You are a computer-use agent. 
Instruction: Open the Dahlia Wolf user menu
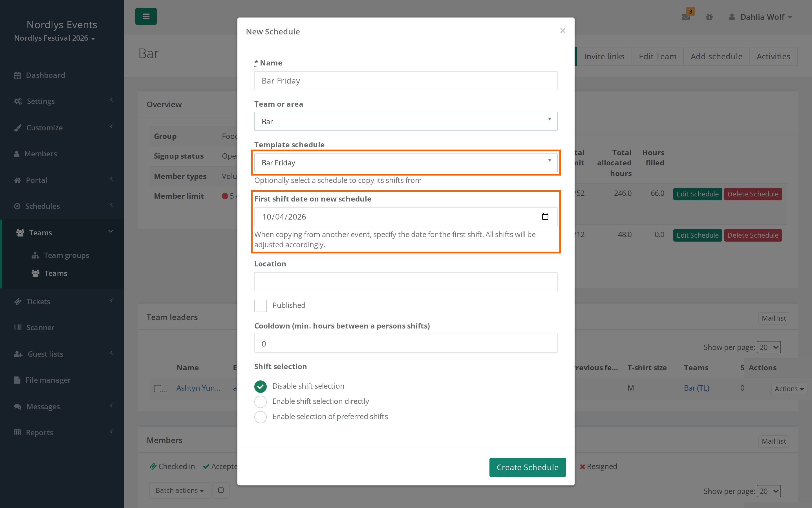[760, 17]
